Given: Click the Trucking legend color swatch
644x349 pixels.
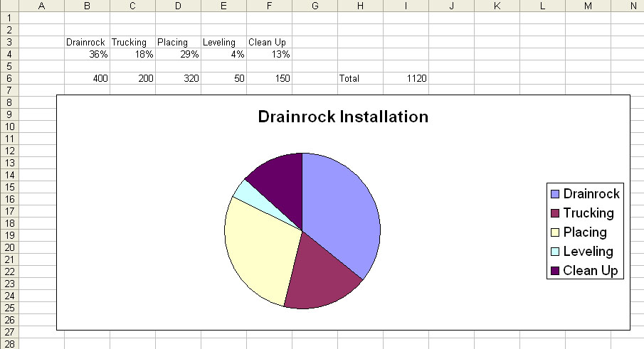Looking at the screenshot, I should pyautogui.click(x=555, y=213).
